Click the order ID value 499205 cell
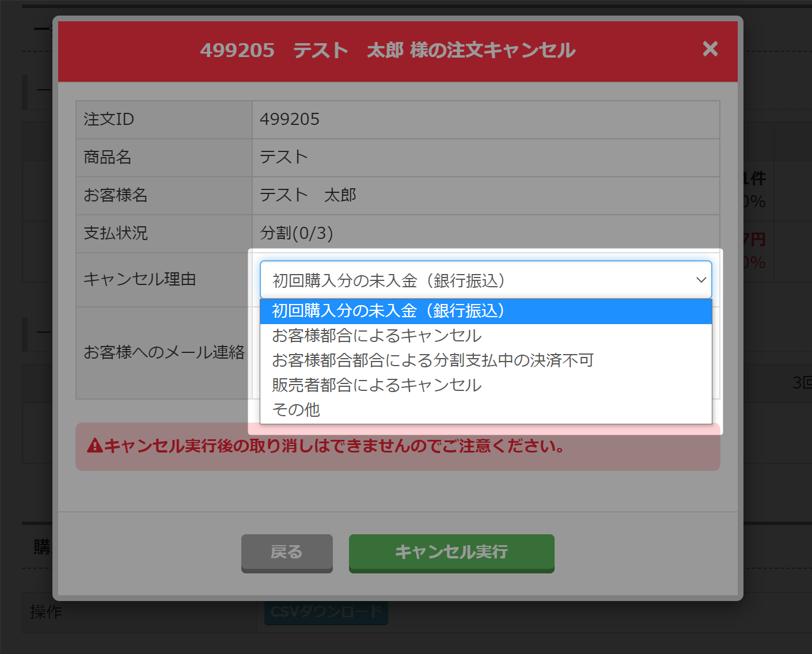812x654 pixels. 290,119
